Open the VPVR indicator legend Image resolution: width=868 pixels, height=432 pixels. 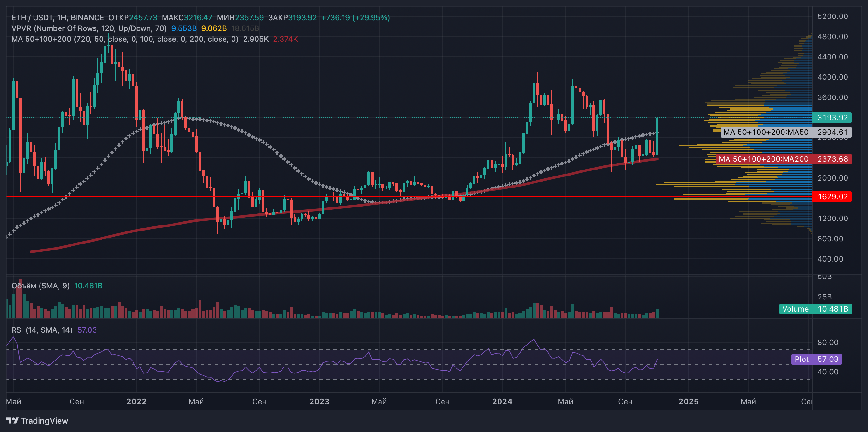(89, 28)
